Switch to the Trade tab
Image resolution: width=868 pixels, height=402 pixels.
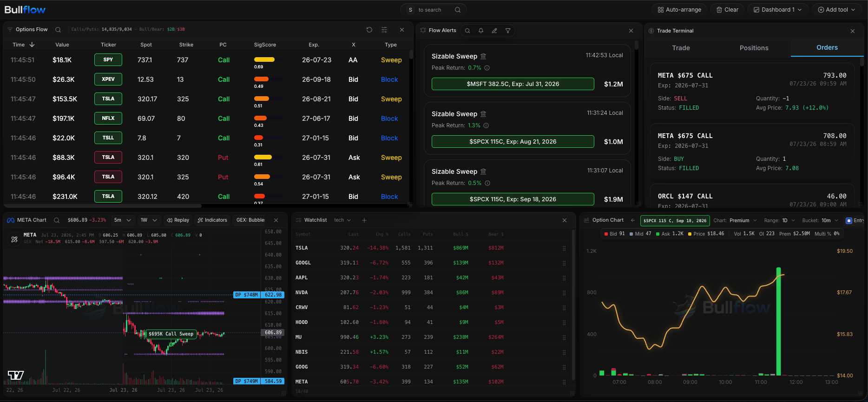point(681,48)
